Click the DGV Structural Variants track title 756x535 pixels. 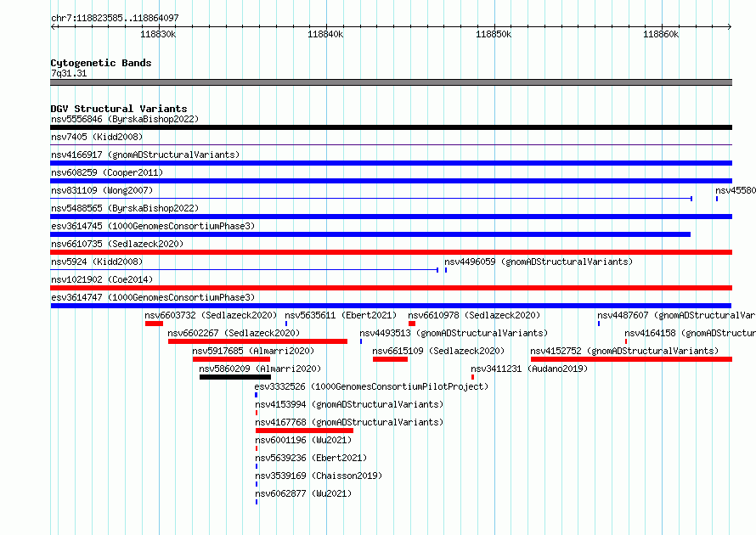119,109
